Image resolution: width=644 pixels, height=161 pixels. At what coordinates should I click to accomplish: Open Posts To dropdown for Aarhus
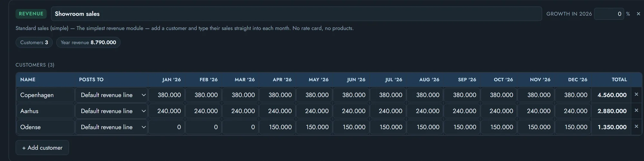click(111, 111)
